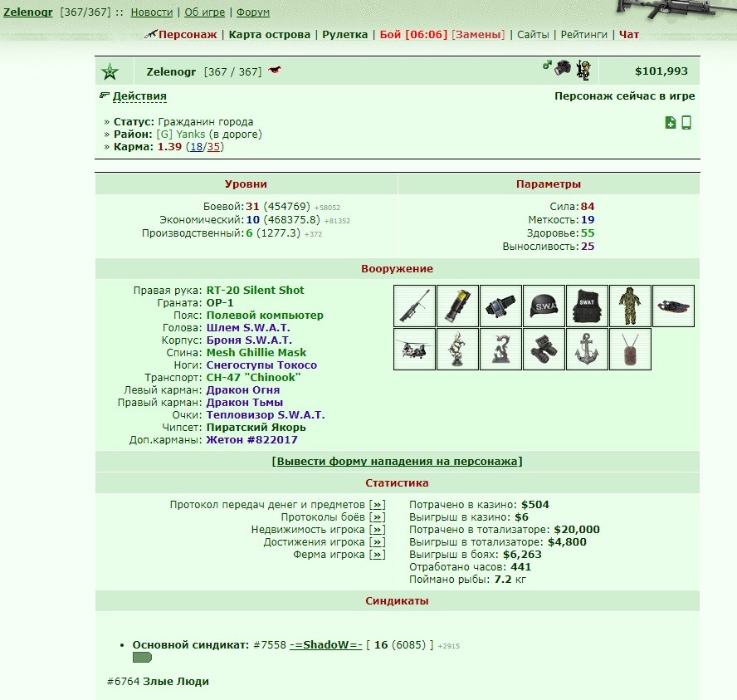Click the snowshoes item icon
Viewport: 737px width, 700px height.
tap(674, 306)
